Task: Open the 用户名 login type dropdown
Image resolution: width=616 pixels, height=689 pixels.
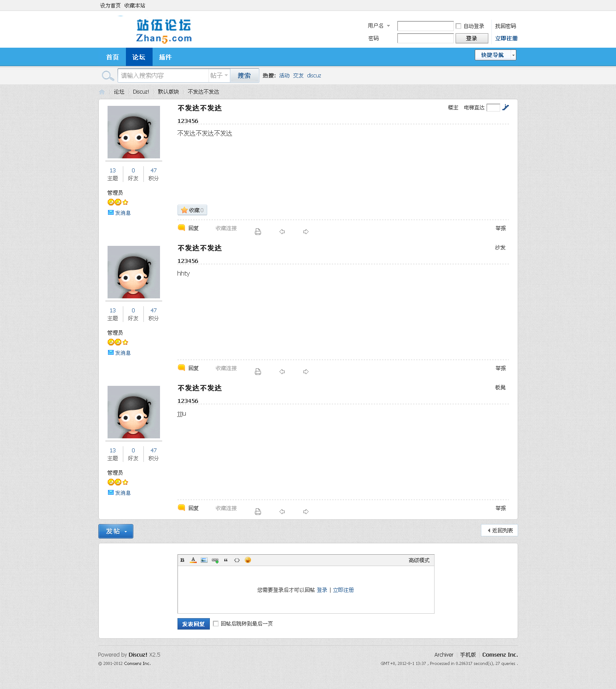Action: 379,26
